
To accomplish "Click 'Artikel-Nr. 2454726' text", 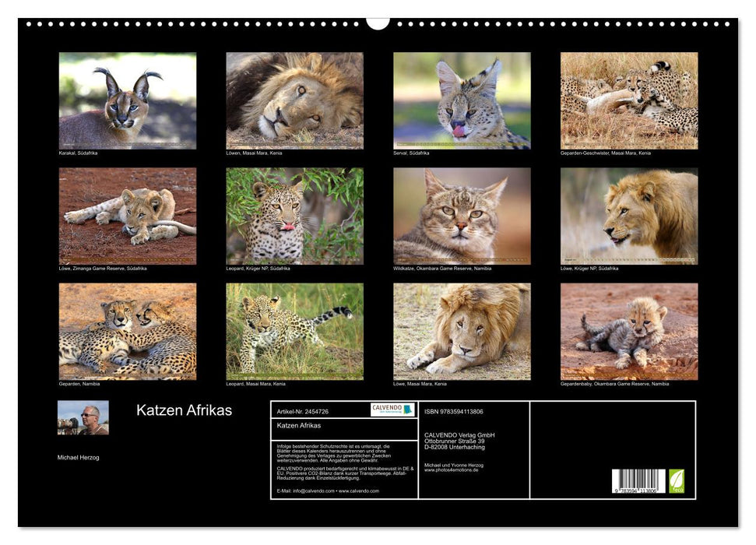I will point(303,411).
